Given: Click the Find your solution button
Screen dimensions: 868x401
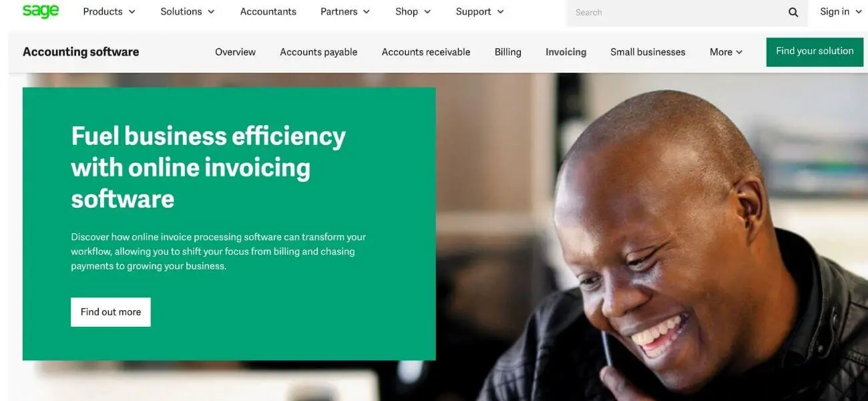Looking at the screenshot, I should coord(815,51).
